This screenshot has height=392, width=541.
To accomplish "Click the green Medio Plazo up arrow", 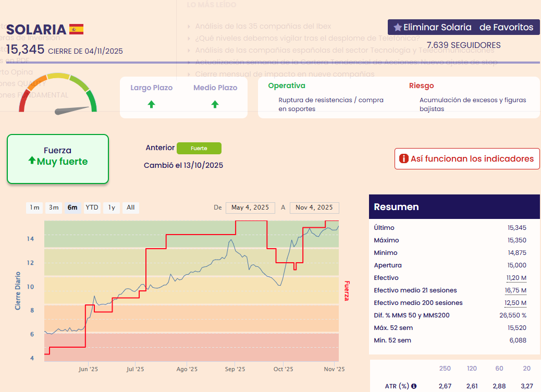I will (x=215, y=104).
